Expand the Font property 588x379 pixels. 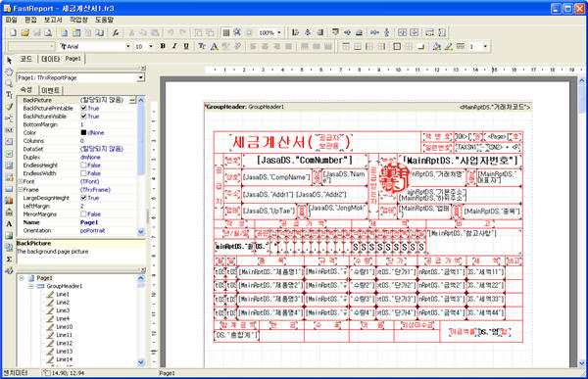[21, 181]
